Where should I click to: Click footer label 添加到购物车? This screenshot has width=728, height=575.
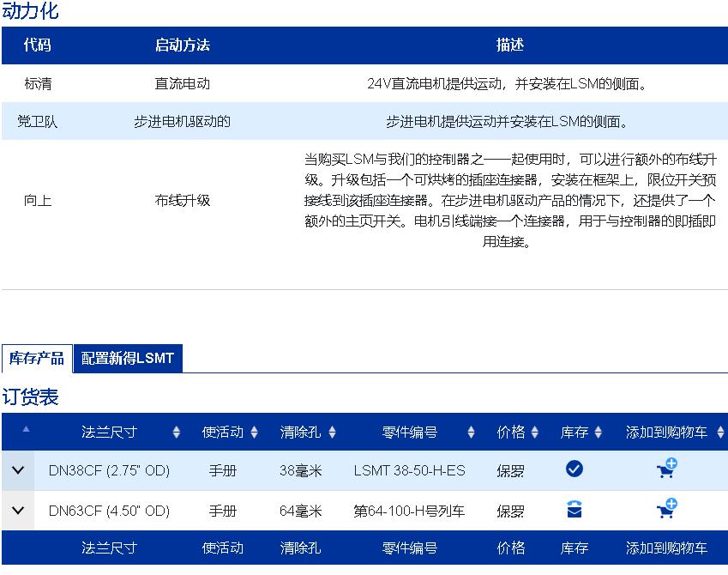[x=666, y=548]
